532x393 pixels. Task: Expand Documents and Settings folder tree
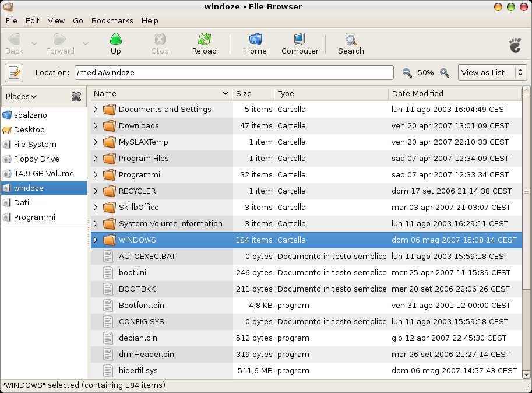pos(96,109)
